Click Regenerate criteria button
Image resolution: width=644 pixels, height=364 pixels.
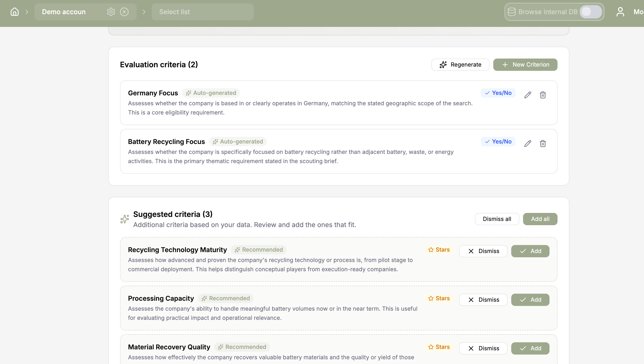pos(460,65)
